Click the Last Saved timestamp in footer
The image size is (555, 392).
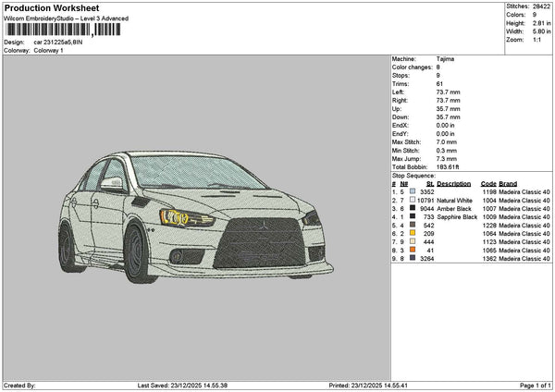[x=198, y=386]
